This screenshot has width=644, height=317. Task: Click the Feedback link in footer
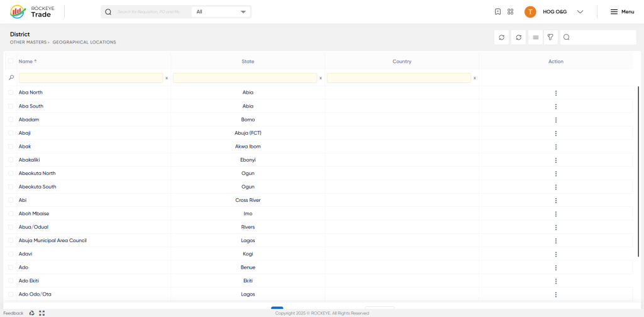14,313
